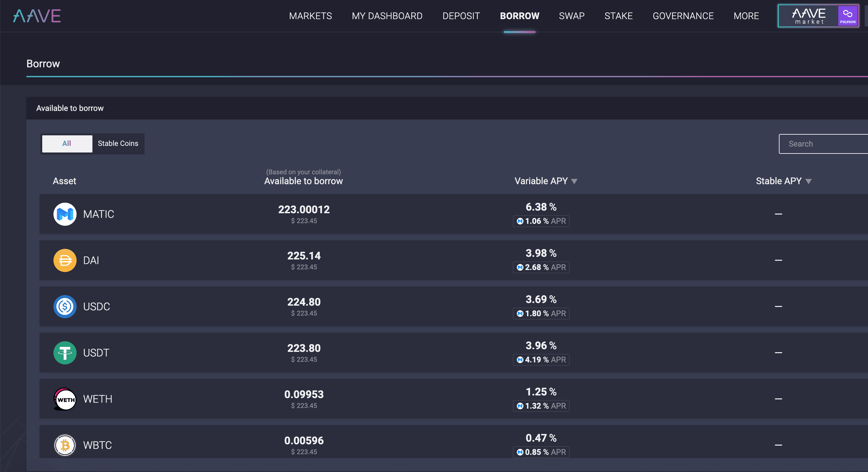Click the 225.14 DAI available amount
Viewport: 868px width, 472px height.
(304, 256)
